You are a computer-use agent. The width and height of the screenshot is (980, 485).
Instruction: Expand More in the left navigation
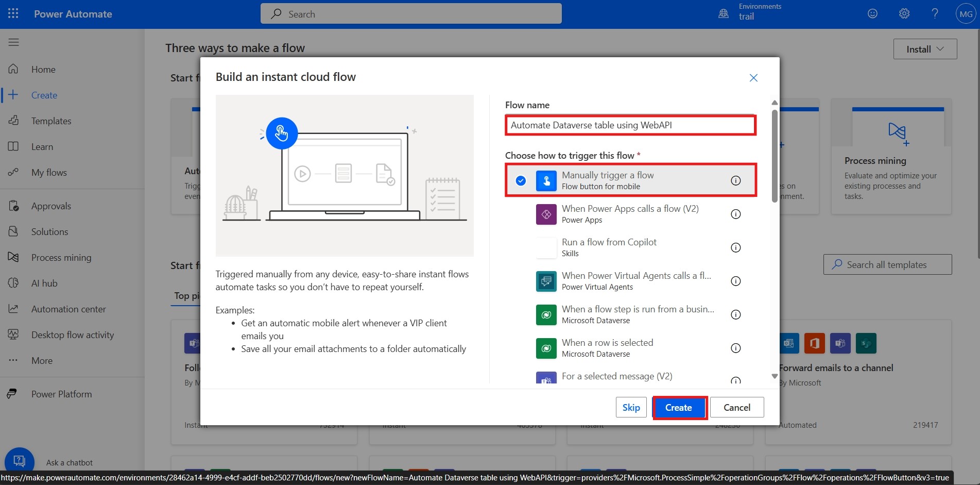click(x=42, y=361)
